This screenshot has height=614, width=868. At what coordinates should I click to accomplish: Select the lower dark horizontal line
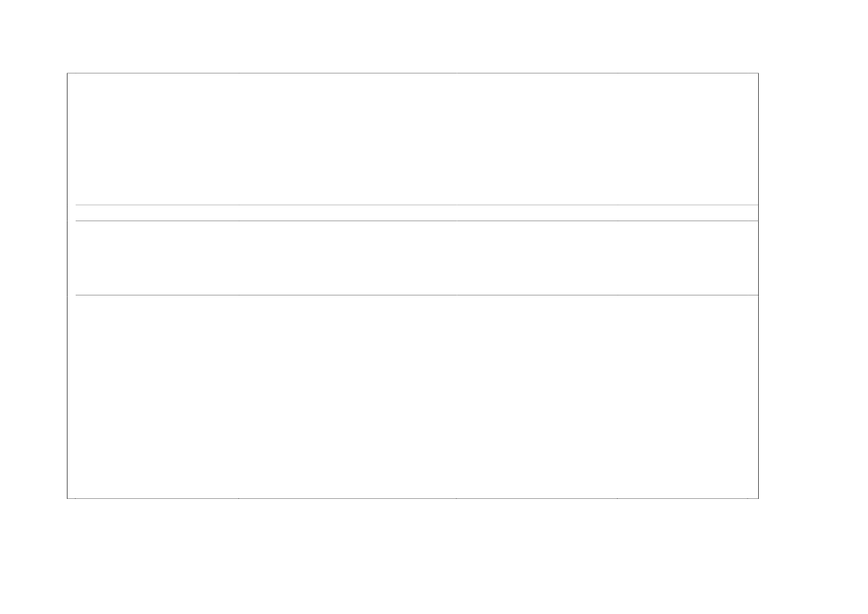tap(417, 295)
